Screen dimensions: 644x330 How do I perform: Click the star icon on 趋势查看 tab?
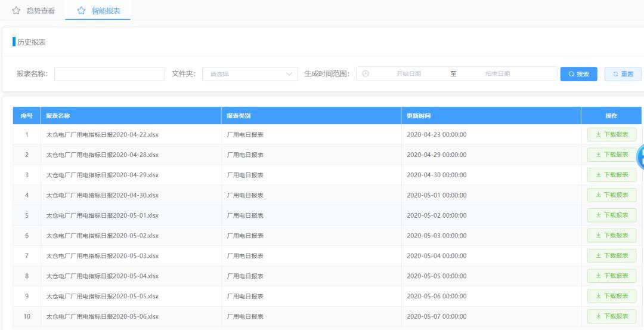[17, 11]
